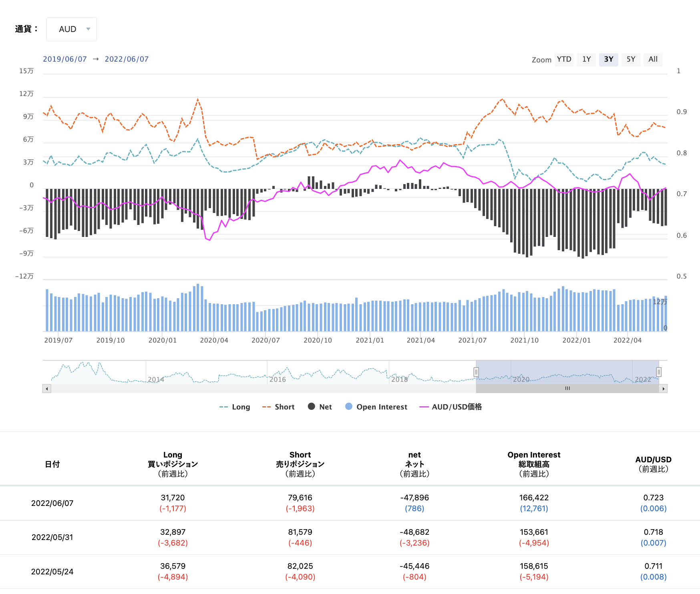Click the AUD/USD value 0.723
700x594 pixels.
click(x=654, y=498)
